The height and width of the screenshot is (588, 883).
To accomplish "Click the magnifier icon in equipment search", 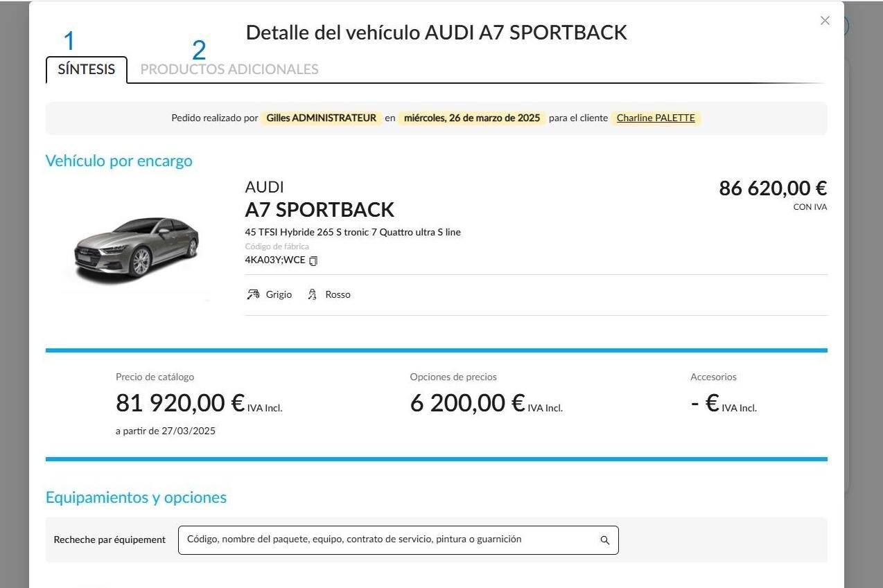I will [x=604, y=540].
